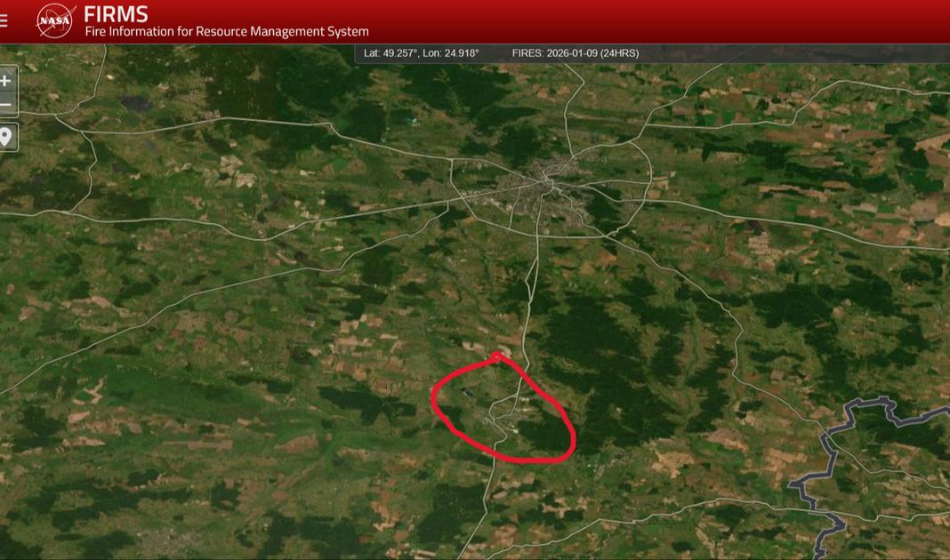Click the FIRES 2026-01-09 (24HRS) date label

coord(575,53)
